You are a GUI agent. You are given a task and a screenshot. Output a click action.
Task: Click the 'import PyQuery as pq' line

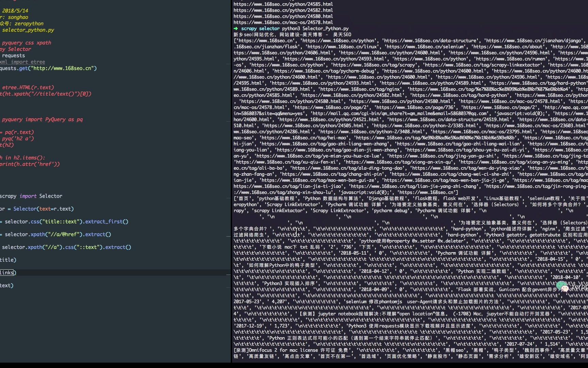coord(42,119)
